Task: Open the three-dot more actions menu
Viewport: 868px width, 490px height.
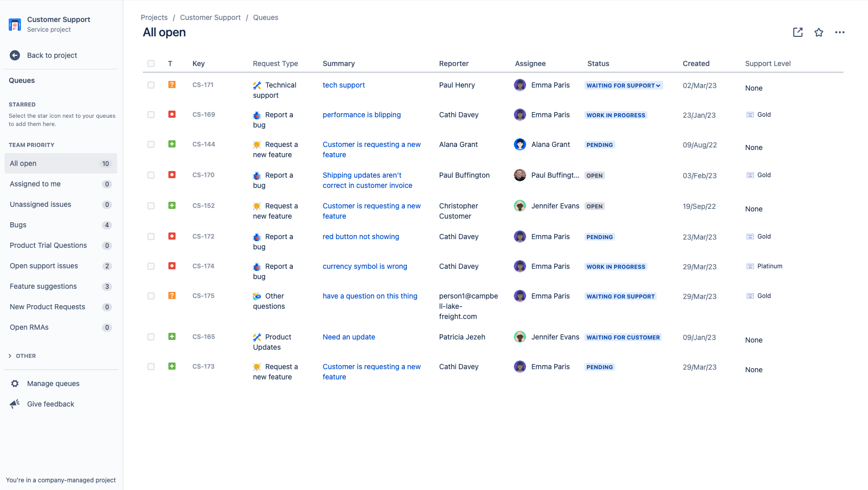Action: tap(840, 32)
